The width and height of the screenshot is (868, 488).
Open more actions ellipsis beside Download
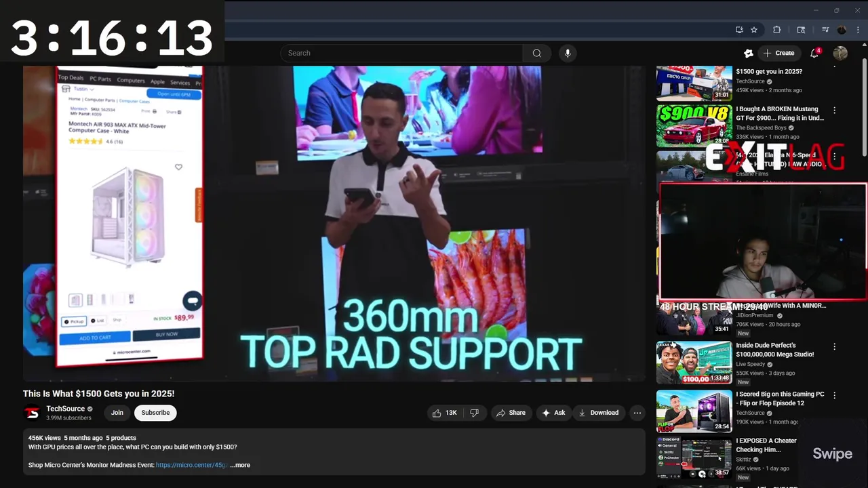[x=637, y=413]
